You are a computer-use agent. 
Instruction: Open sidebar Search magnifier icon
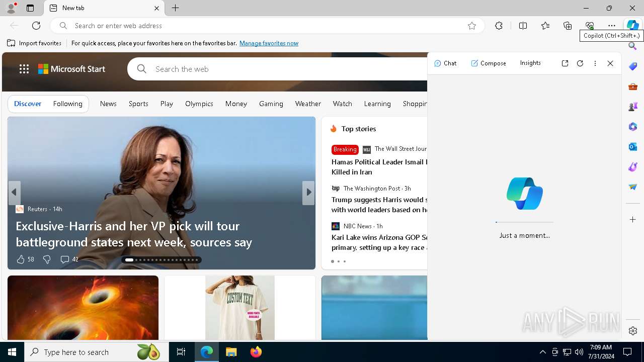(x=633, y=46)
